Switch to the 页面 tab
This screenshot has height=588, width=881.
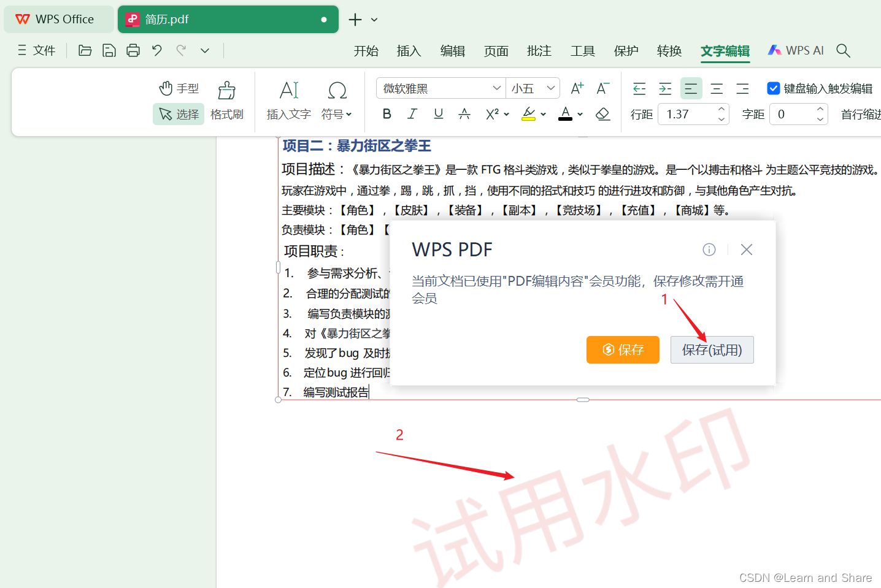click(x=496, y=51)
